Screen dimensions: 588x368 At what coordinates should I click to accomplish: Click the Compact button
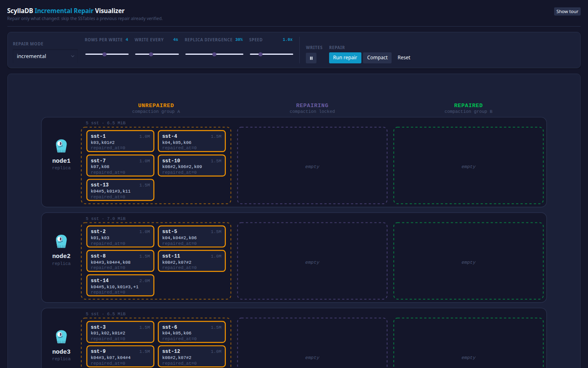tap(377, 58)
